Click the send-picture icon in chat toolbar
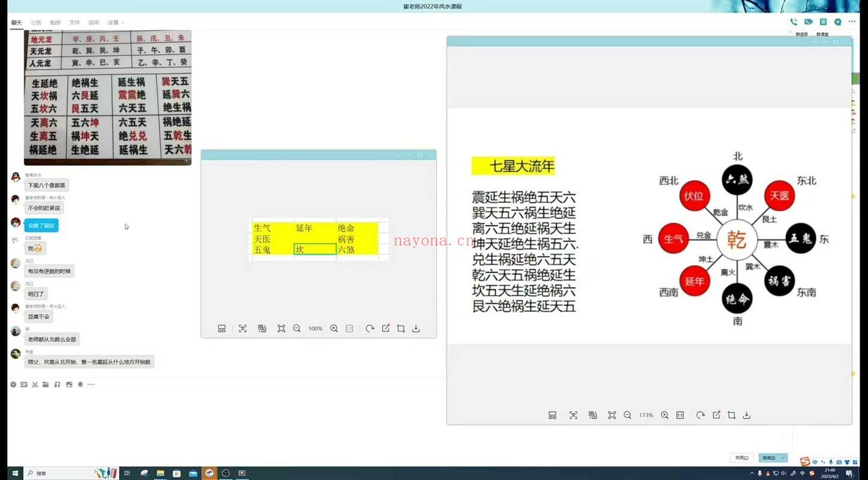The image size is (868, 480). click(69, 385)
